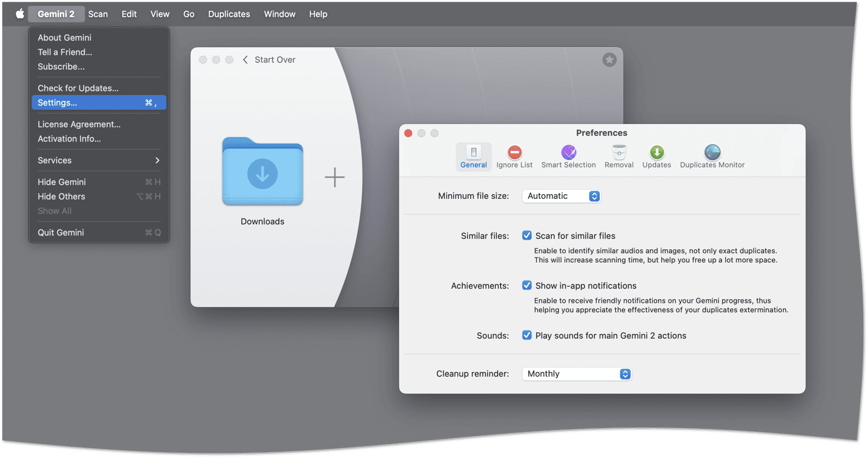Toggle Play sounds for main actions

pyautogui.click(x=527, y=335)
